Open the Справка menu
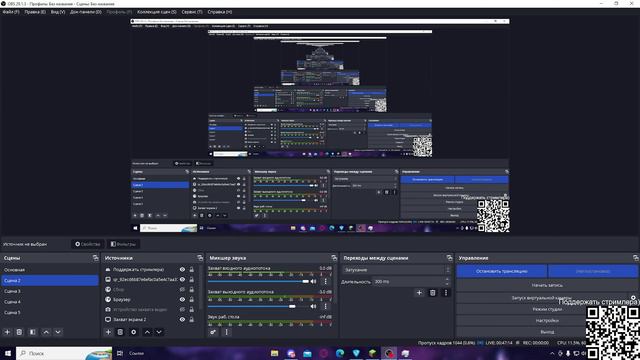Viewport: 640px width, 360px height. pos(220,12)
